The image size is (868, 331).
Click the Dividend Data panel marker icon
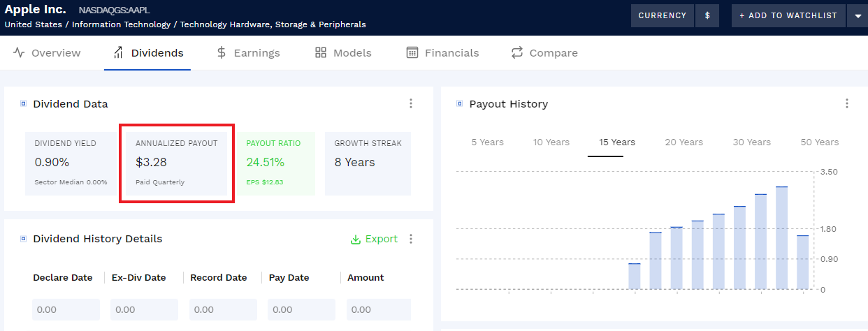click(23, 104)
